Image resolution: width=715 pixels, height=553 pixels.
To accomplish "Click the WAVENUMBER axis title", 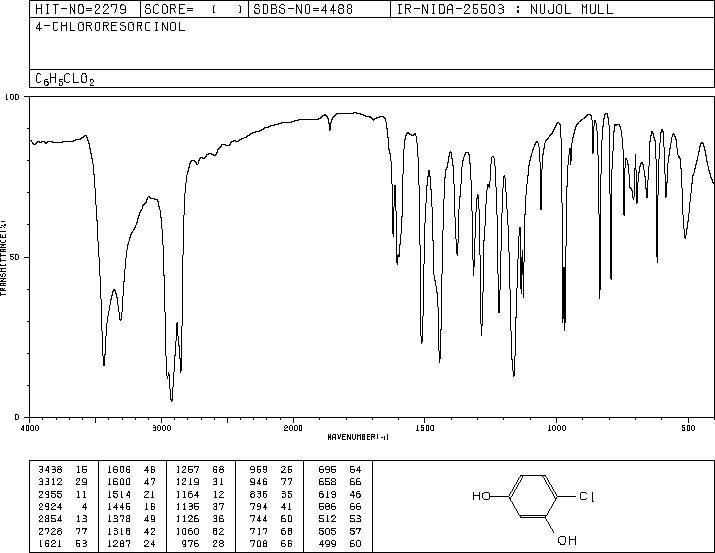I will tap(358, 437).
